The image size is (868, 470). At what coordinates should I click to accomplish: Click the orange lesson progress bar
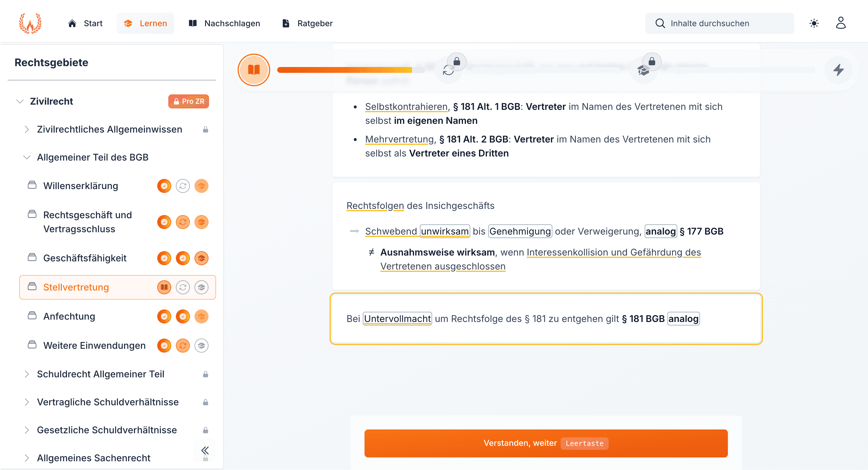344,70
